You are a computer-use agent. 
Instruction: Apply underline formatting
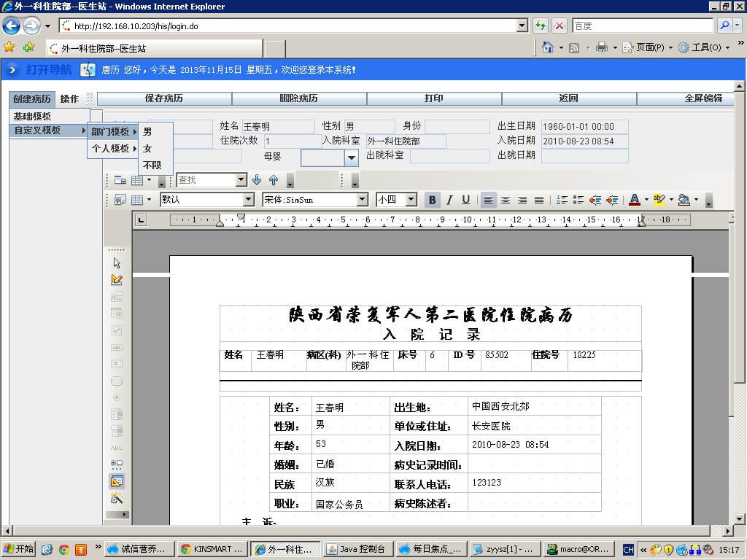click(465, 199)
